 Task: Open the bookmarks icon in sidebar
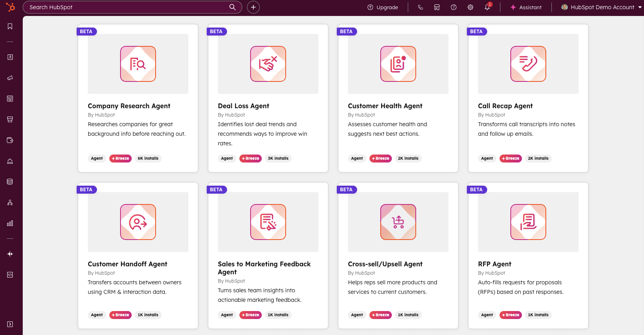tap(10, 26)
